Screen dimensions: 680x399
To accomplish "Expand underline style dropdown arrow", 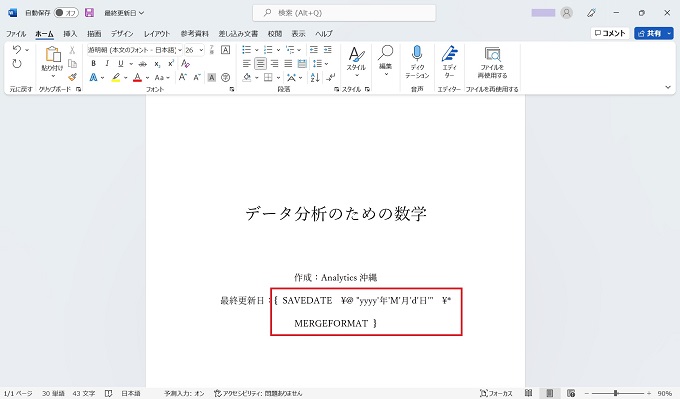I will coord(131,64).
